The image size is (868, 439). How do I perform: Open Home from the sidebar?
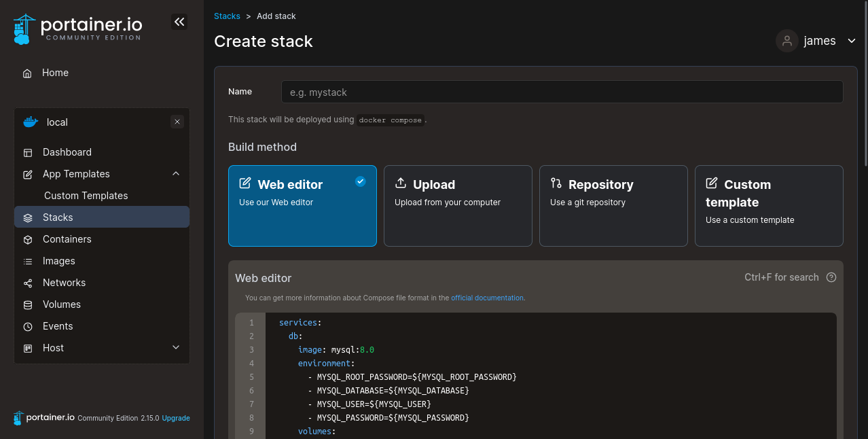click(55, 73)
